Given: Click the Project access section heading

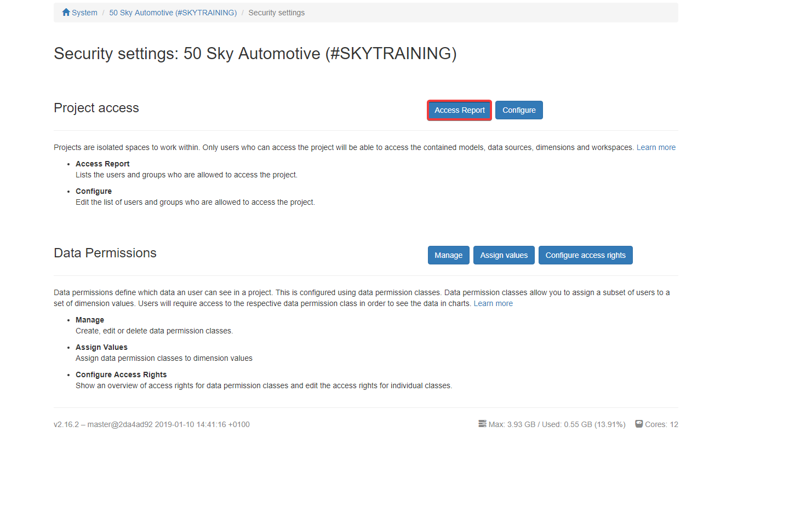Looking at the screenshot, I should [96, 108].
